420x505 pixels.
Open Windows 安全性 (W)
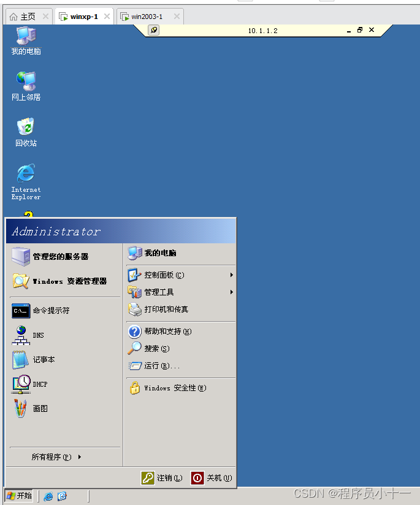[181, 388]
